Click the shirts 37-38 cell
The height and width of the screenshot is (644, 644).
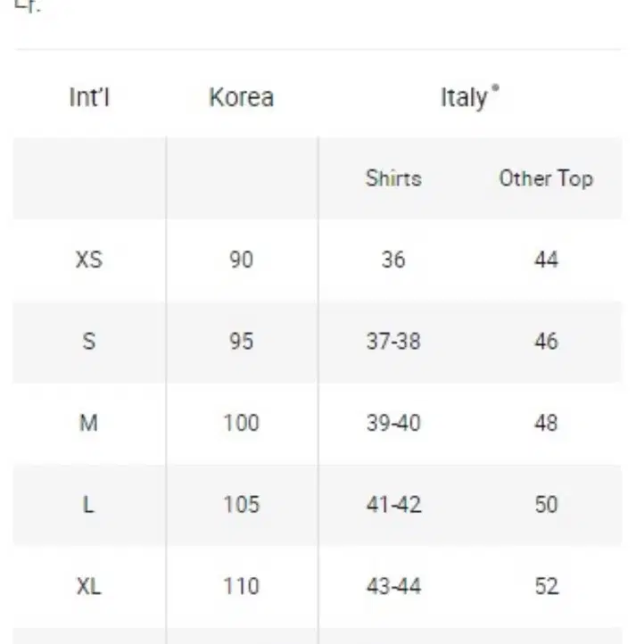pos(393,342)
